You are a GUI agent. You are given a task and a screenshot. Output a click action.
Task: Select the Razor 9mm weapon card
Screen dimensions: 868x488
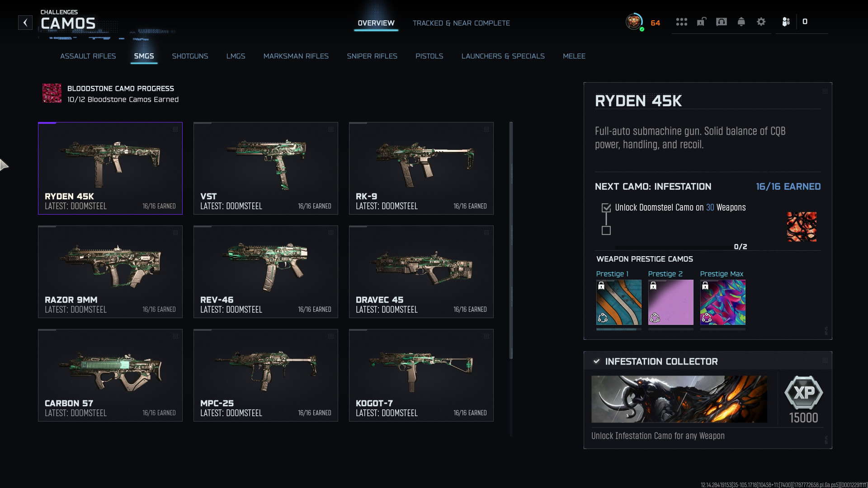point(110,272)
